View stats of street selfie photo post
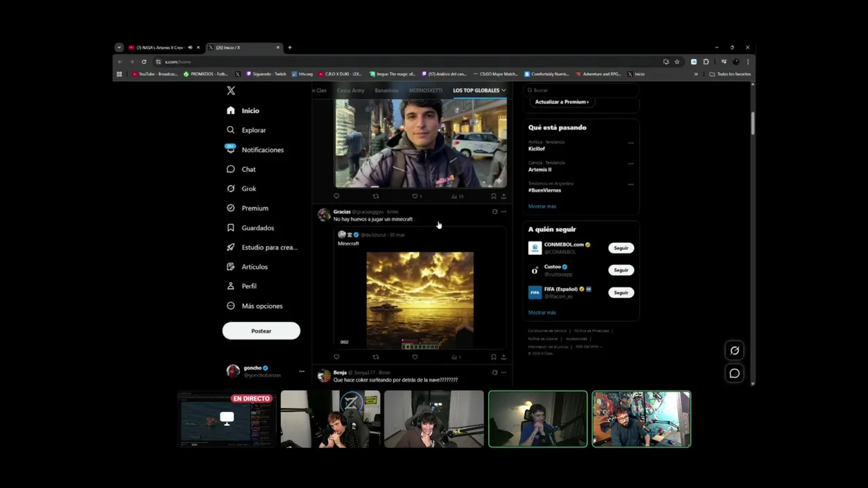This screenshot has height=488, width=868. click(457, 197)
